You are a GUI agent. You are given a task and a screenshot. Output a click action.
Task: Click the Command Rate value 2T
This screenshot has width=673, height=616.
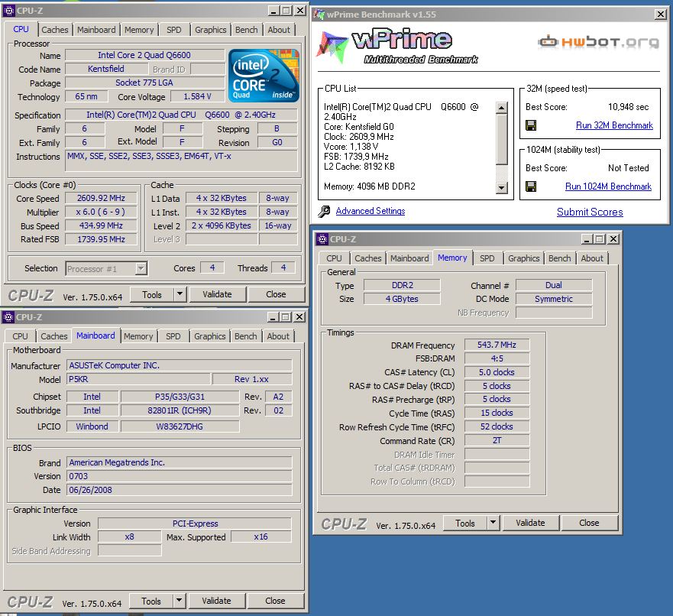pos(497,440)
